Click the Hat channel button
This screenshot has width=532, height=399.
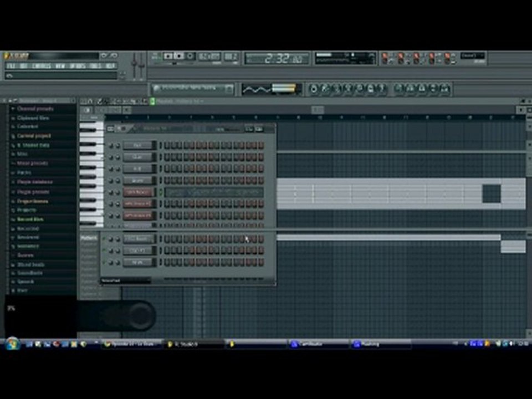(138, 168)
